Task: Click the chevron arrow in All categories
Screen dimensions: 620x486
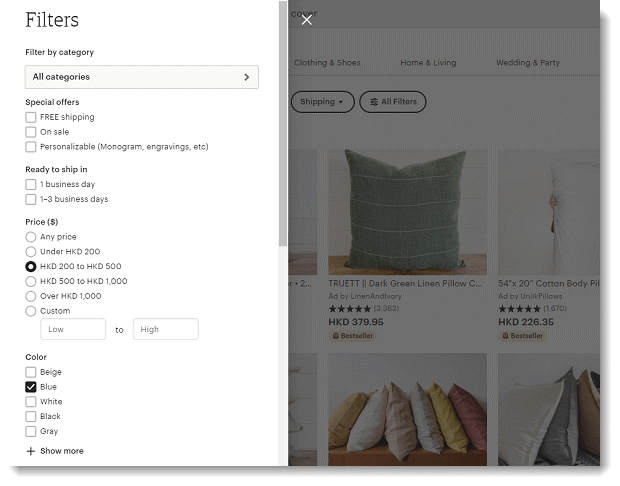Action: [x=247, y=77]
